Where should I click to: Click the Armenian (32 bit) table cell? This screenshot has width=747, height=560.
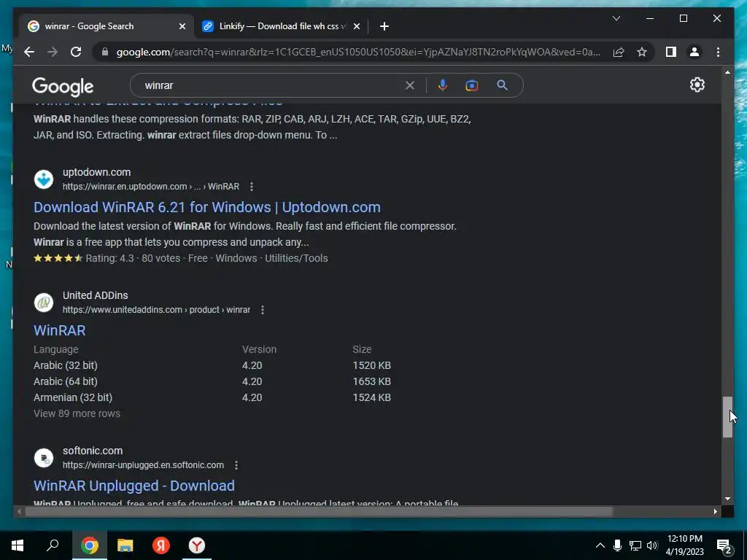[x=73, y=397]
